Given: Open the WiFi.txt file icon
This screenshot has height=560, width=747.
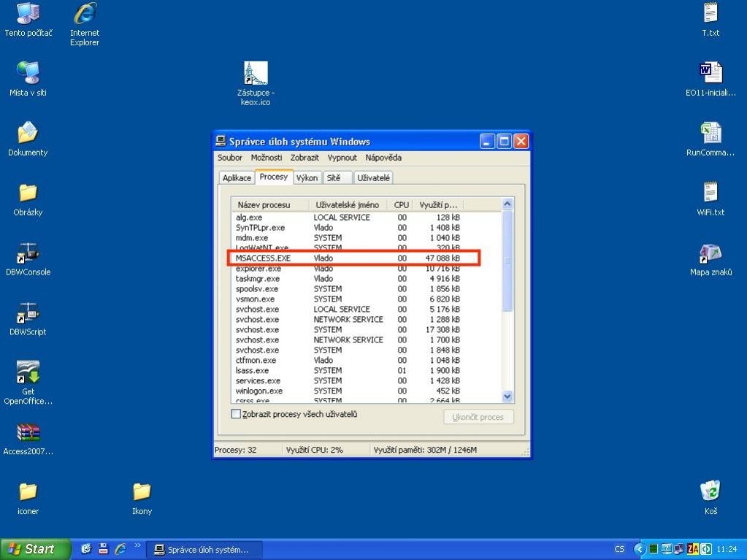Looking at the screenshot, I should pos(710,193).
